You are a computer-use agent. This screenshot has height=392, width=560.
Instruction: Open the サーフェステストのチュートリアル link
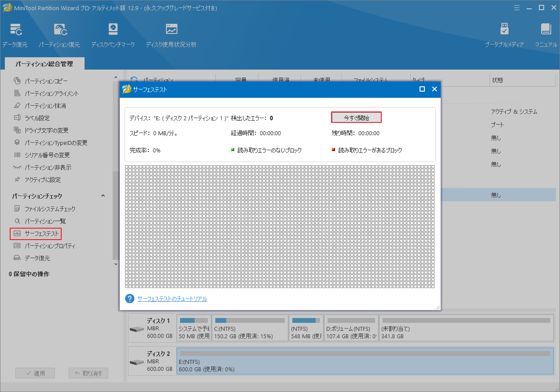pyautogui.click(x=172, y=299)
